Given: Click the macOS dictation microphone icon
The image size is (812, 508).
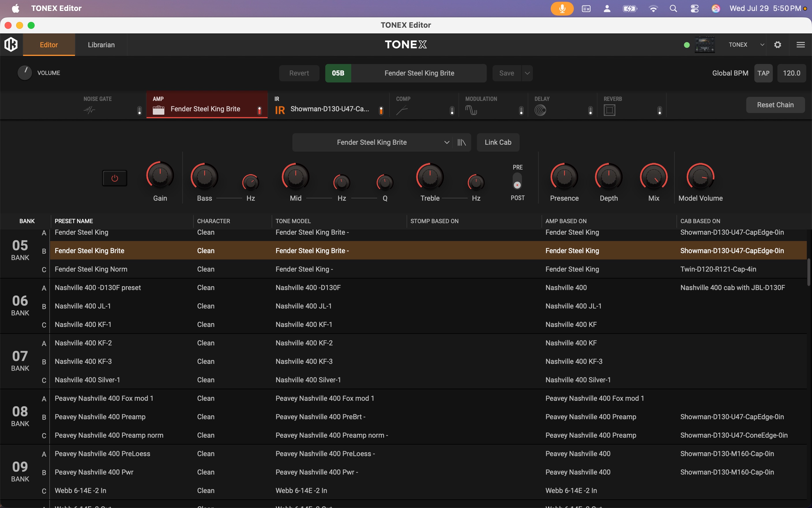Looking at the screenshot, I should pyautogui.click(x=562, y=8).
